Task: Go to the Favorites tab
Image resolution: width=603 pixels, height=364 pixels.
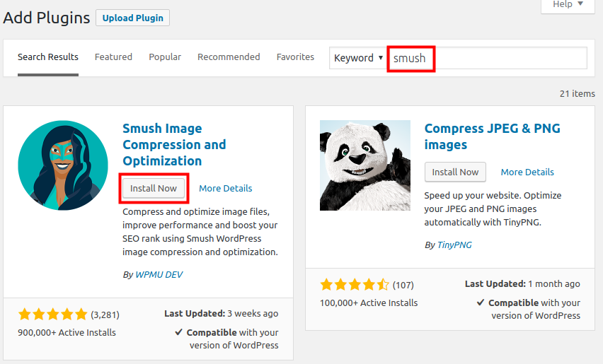Action: click(x=295, y=57)
